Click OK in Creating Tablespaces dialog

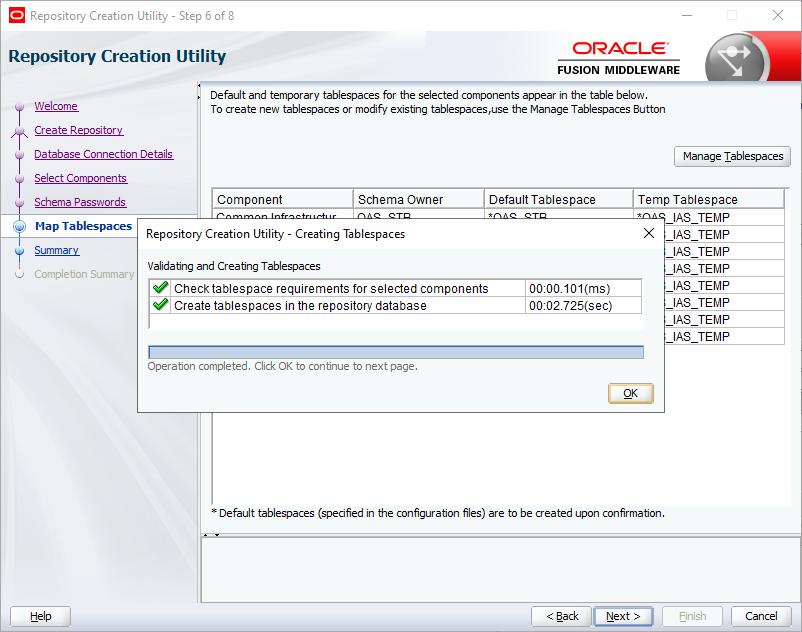coord(630,393)
